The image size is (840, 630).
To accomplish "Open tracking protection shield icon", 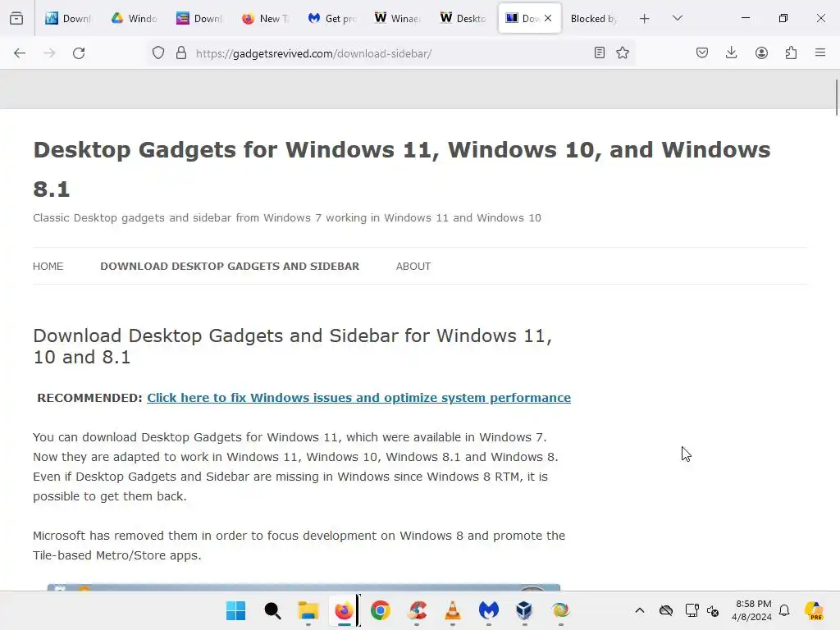I will 158,53.
